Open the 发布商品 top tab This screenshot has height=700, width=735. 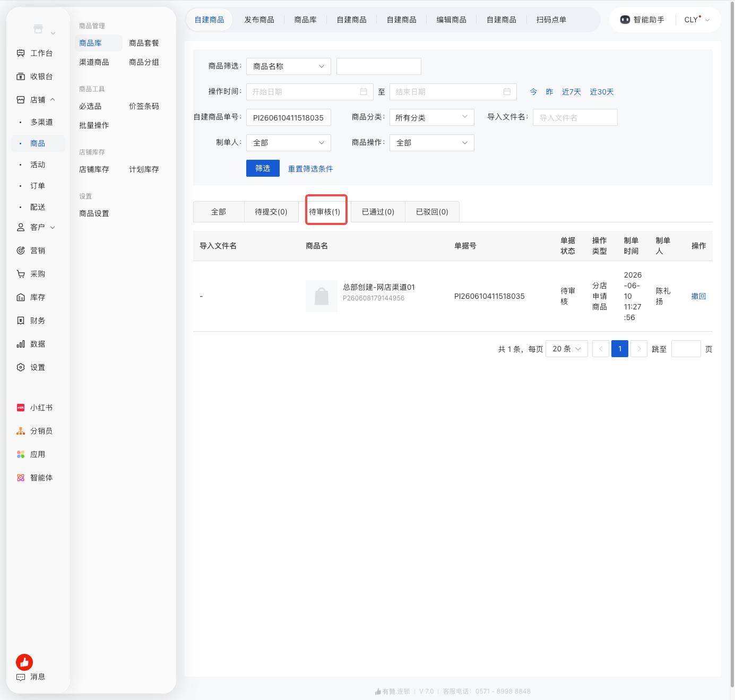[x=259, y=20]
